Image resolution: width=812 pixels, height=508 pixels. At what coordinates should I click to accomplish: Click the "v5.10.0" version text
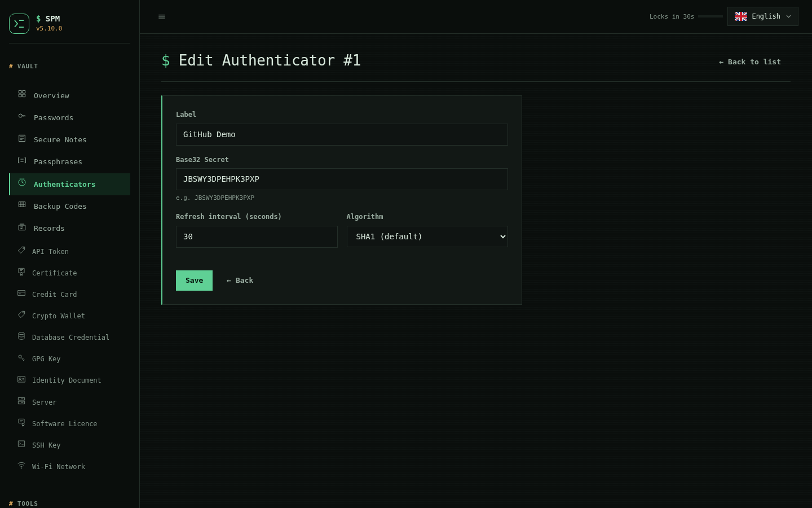click(x=49, y=28)
